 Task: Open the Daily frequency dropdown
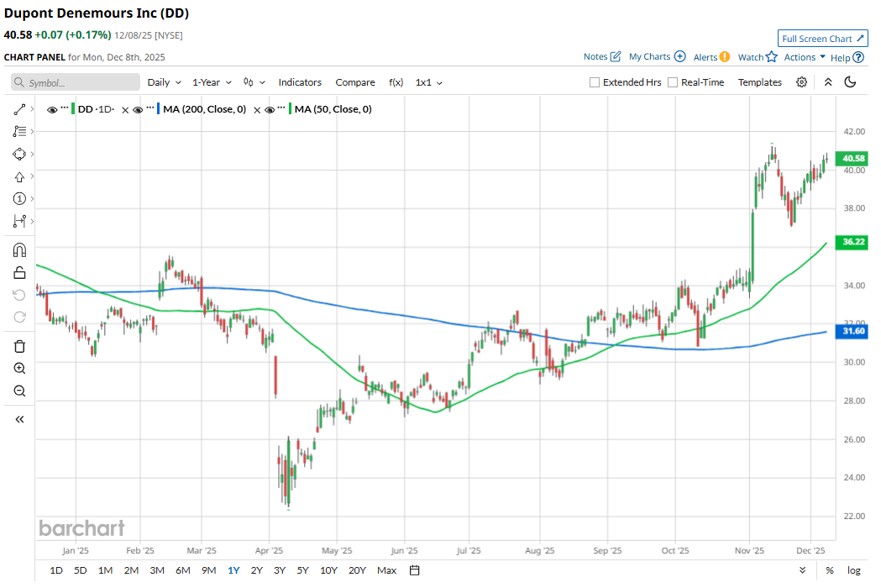pos(165,82)
